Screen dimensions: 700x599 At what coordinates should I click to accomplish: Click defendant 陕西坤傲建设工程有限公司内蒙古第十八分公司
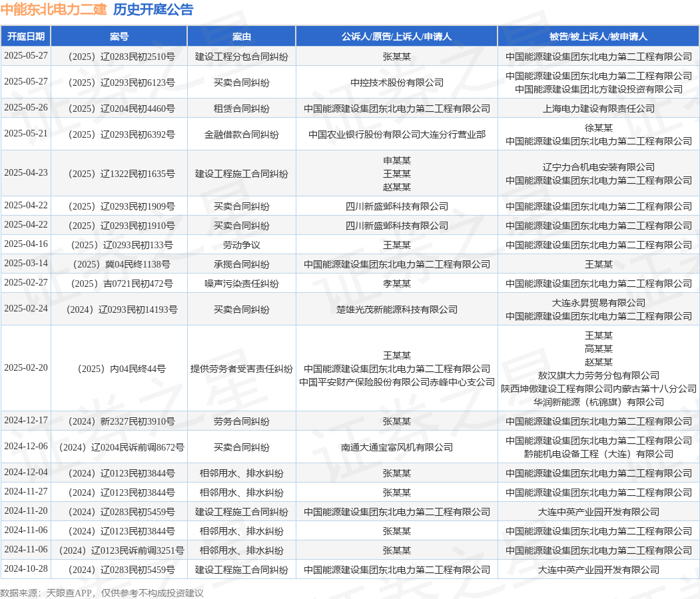[x=599, y=389]
